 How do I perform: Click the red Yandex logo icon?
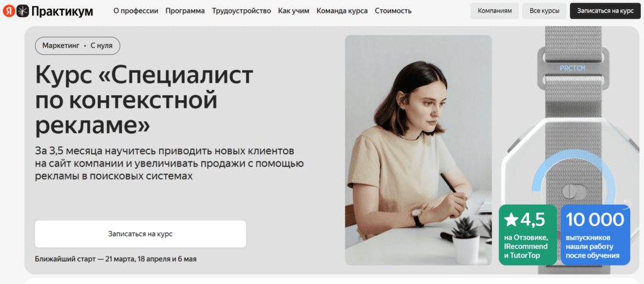pyautogui.click(x=9, y=11)
